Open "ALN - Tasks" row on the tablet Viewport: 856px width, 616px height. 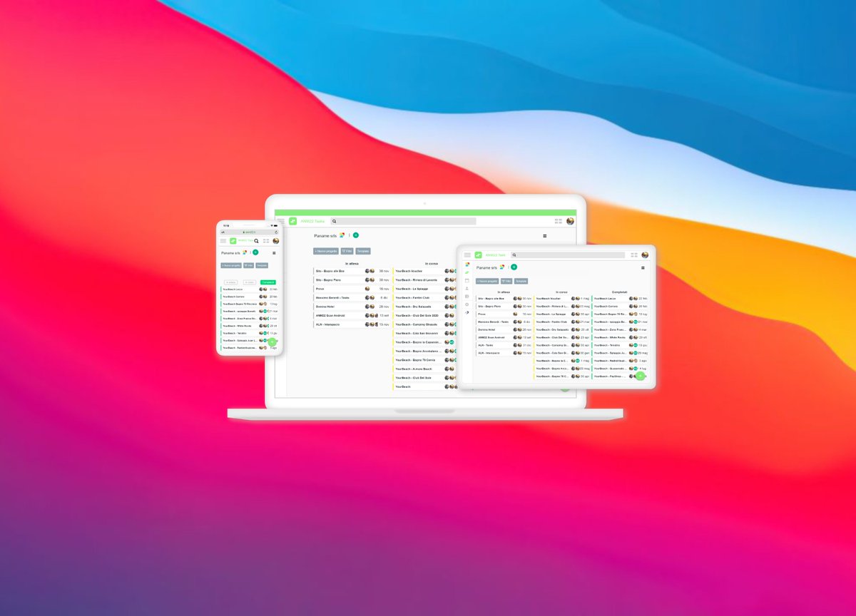504,345
